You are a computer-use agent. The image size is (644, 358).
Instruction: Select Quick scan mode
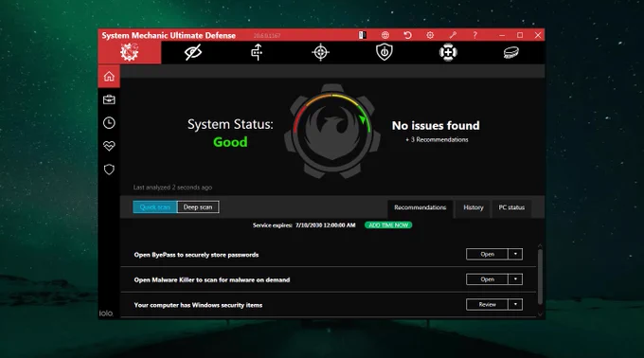click(x=154, y=206)
